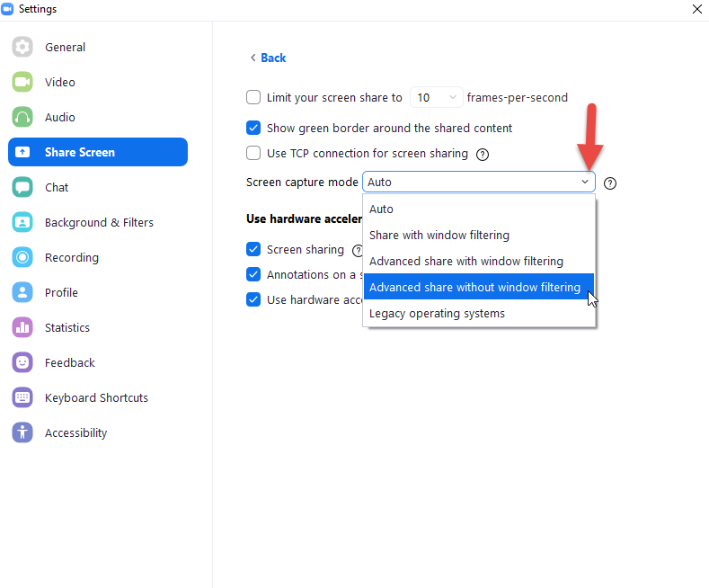
Task: Select Auto from the dropdown list
Action: coord(478,209)
